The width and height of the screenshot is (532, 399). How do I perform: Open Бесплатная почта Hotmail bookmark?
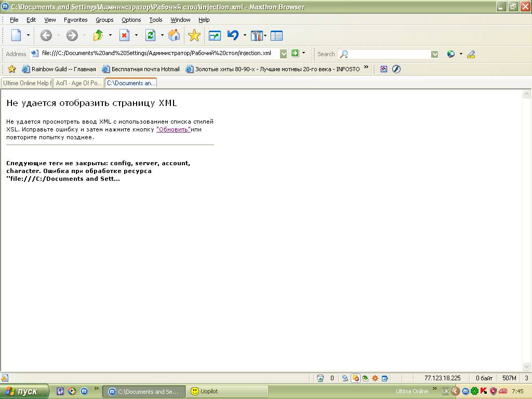click(141, 69)
